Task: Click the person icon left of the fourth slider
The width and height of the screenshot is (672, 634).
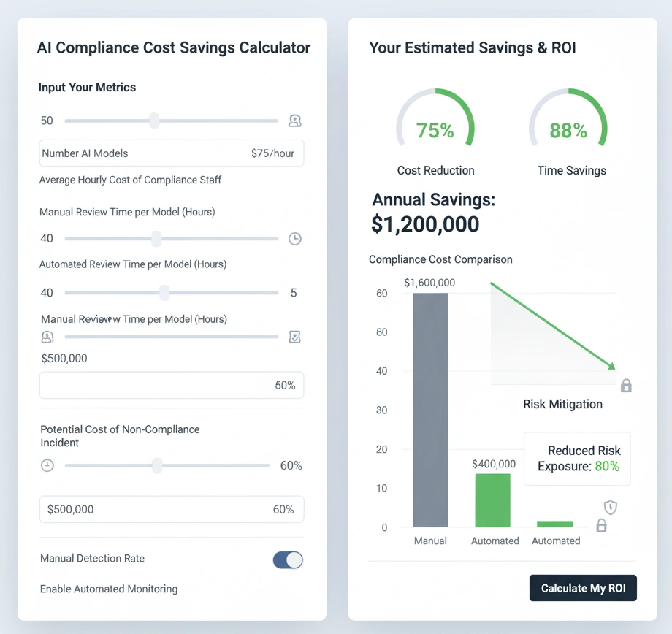Action: [x=47, y=337]
